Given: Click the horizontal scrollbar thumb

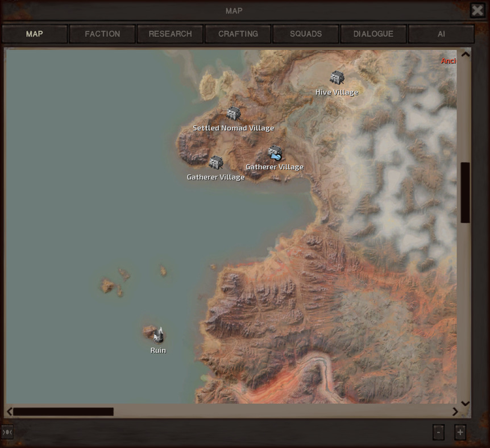Looking at the screenshot, I should (63, 412).
